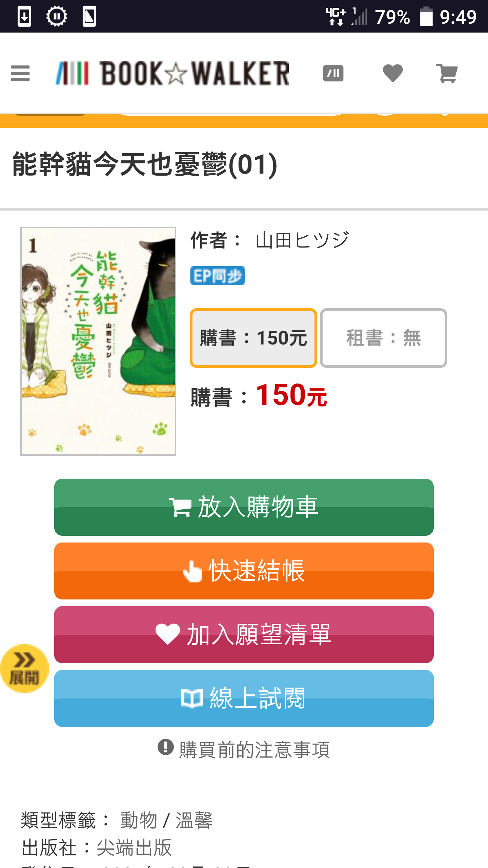Open the 動物 genre tag
Screen dimensions: 488x868
139,821
